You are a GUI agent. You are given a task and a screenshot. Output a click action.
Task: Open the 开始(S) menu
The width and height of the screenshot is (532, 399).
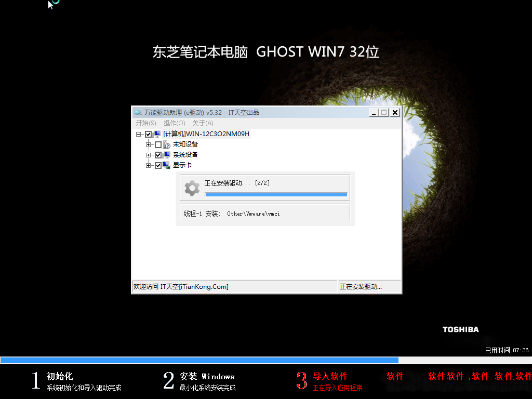click(145, 123)
